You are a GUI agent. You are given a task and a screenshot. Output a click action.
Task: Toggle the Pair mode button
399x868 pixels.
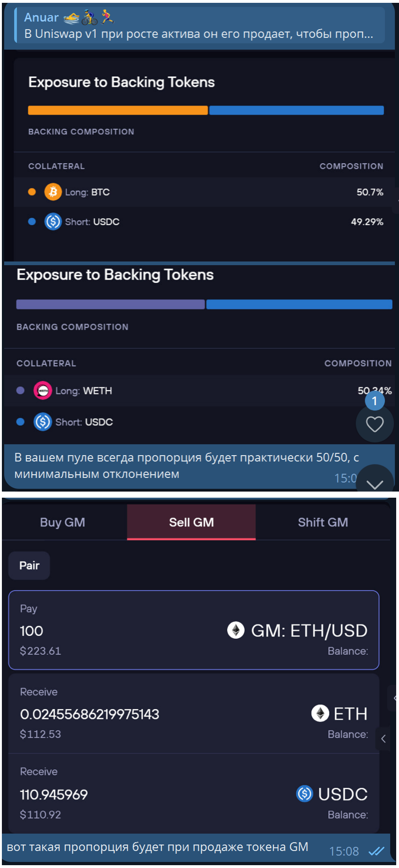pos(29,565)
